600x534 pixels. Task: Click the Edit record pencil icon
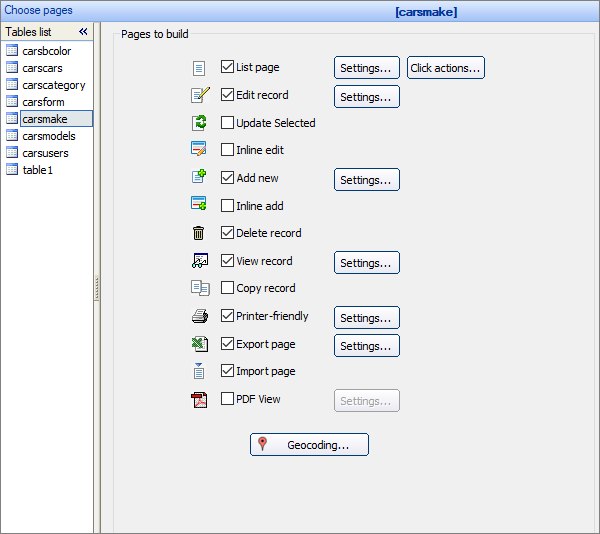coord(200,95)
